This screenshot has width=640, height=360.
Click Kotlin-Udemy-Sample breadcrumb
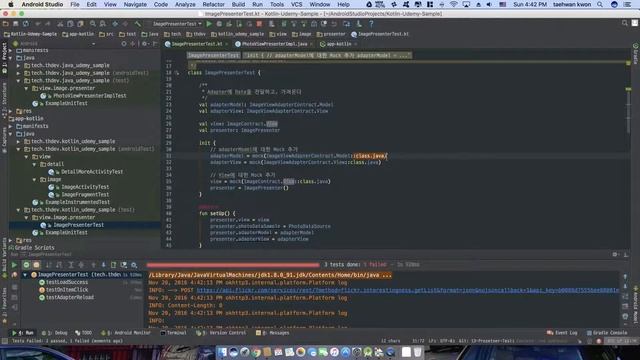pos(31,34)
